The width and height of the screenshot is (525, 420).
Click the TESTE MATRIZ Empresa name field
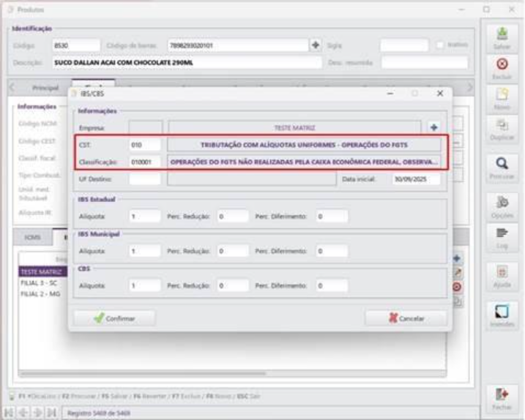pyautogui.click(x=294, y=128)
